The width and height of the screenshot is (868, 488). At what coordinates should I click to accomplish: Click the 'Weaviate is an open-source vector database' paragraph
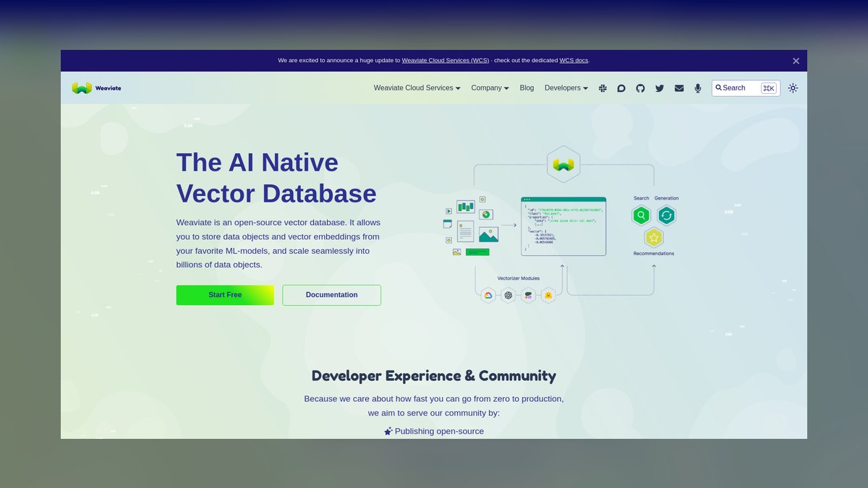(278, 244)
